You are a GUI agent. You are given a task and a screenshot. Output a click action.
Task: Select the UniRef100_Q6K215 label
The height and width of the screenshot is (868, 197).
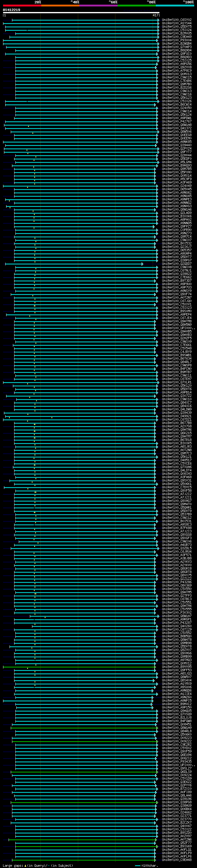point(177,433)
